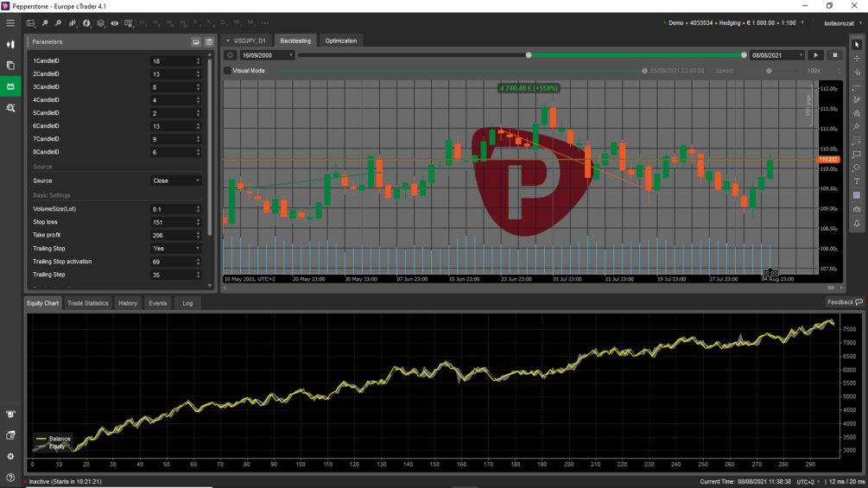Open the help question mark icon
Image resolution: width=868 pixels, height=488 pixels.
click(x=10, y=478)
